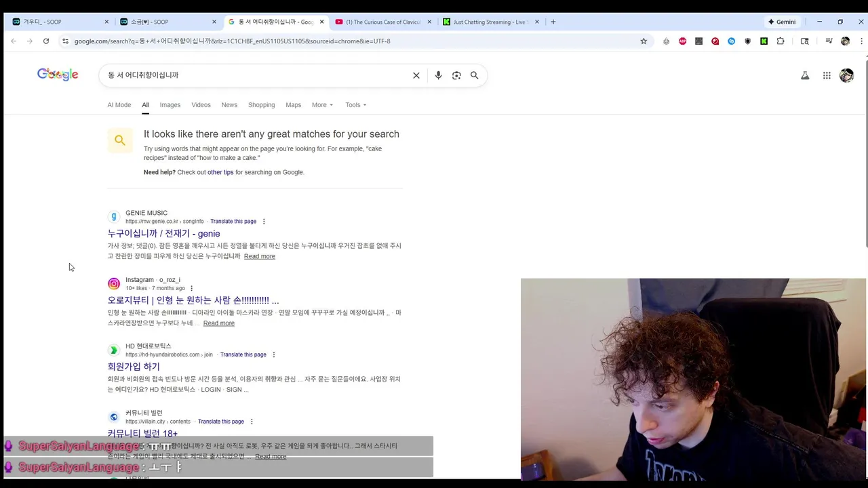The height and width of the screenshot is (488, 868).
Task: Expand the More search filters
Action: [x=322, y=105]
